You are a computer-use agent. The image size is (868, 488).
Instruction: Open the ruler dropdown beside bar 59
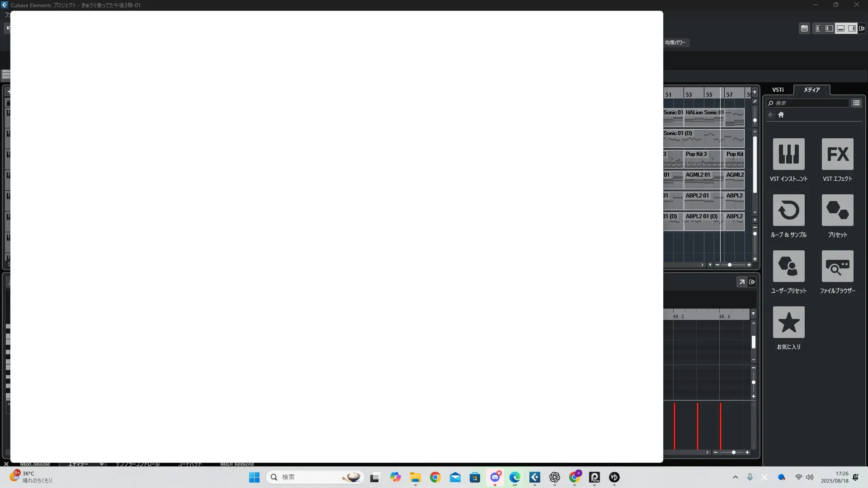tap(755, 93)
